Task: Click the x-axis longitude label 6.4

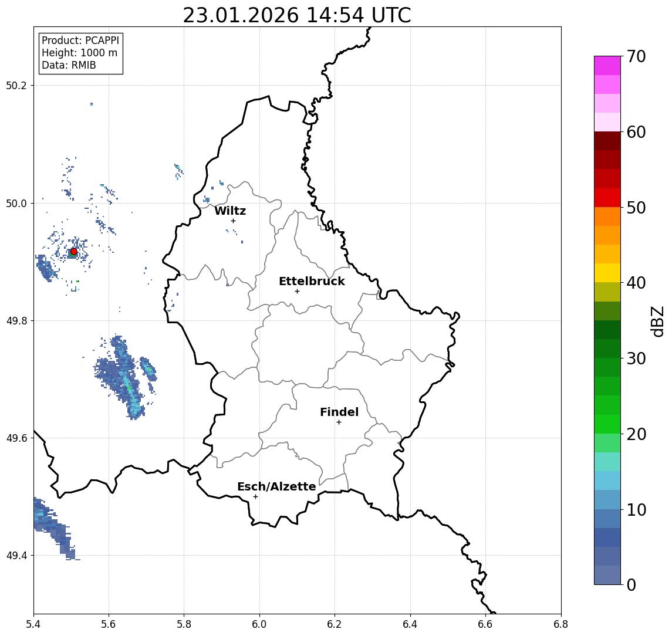Action: 410,624
